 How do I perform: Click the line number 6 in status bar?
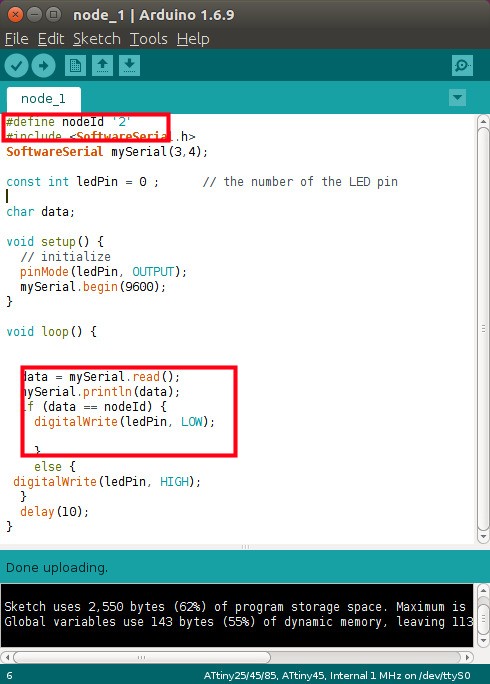tap(9, 676)
